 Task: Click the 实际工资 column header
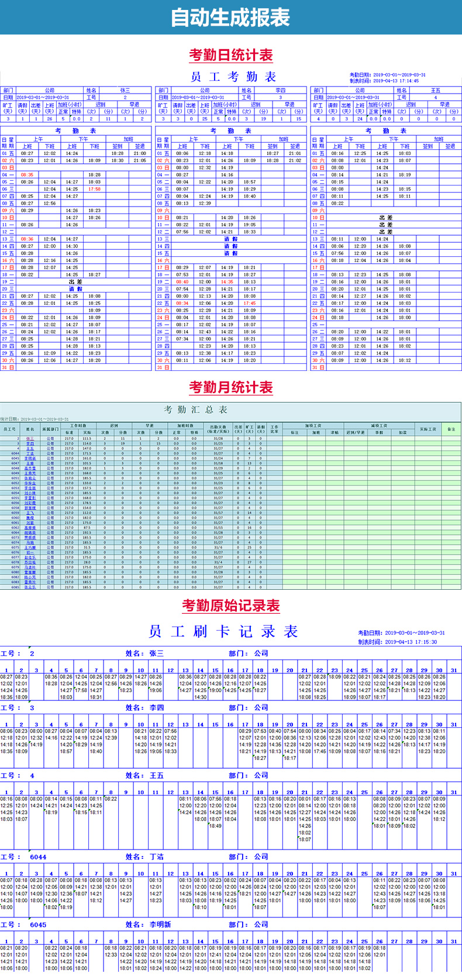pyautogui.click(x=428, y=429)
